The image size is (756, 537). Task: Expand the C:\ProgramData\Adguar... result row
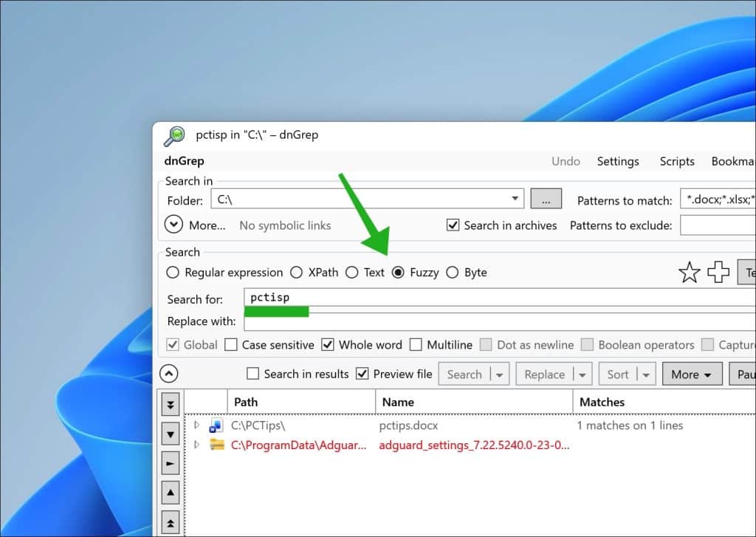pyautogui.click(x=196, y=445)
